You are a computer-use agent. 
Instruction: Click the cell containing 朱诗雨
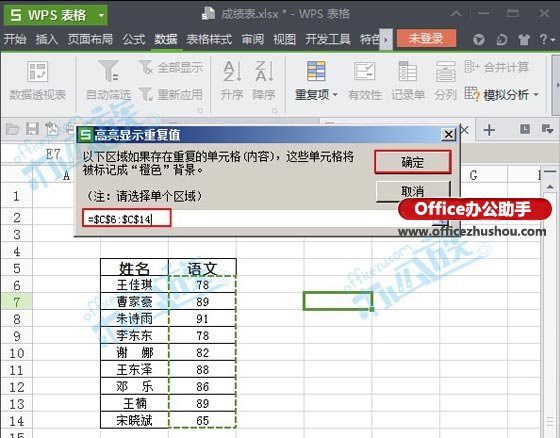coord(134,319)
